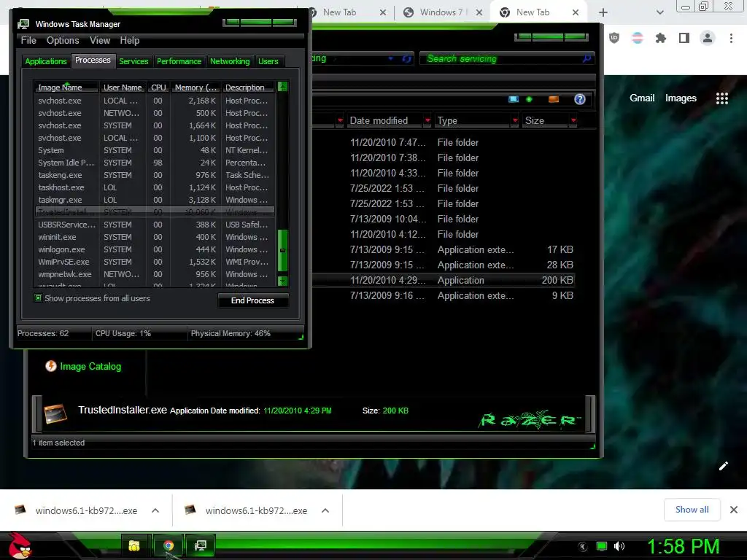747x560 pixels.
Task: Select the taskeng.exe process row
Action: [x=155, y=175]
